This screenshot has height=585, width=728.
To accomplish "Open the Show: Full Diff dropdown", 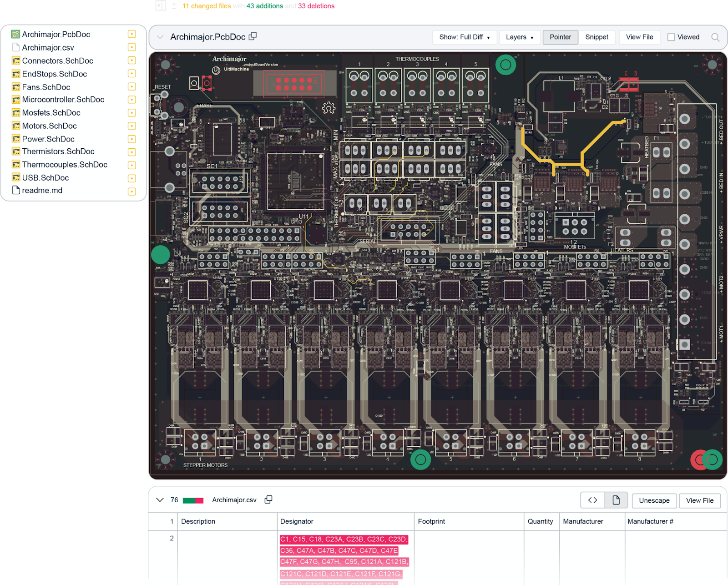I will click(464, 37).
